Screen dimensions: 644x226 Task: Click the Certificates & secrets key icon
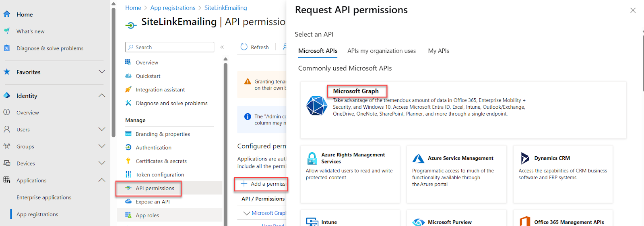[x=128, y=161]
